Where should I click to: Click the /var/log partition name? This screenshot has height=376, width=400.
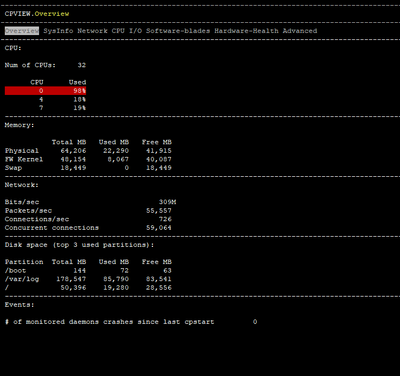click(22, 279)
